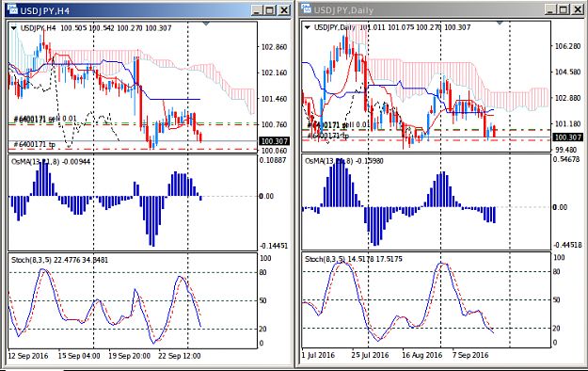Click the 7 Sep 2016 date in Daily time axis
Viewport: 588px width, 371px height.
pos(470,355)
